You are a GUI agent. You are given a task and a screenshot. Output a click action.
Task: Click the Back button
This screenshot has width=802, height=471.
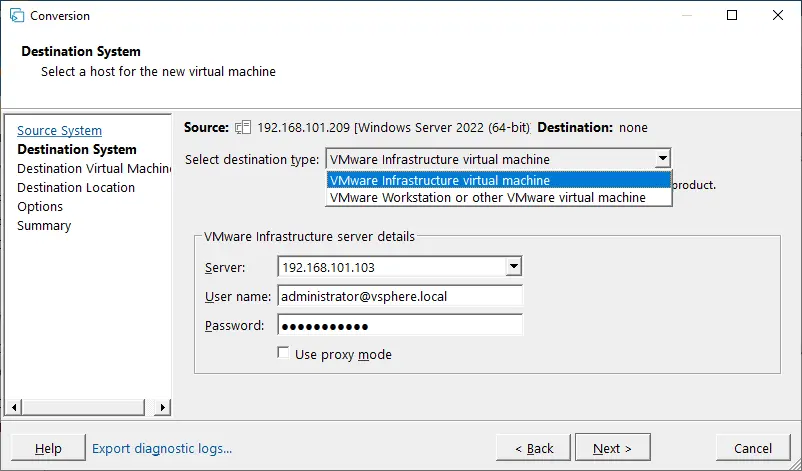point(533,448)
